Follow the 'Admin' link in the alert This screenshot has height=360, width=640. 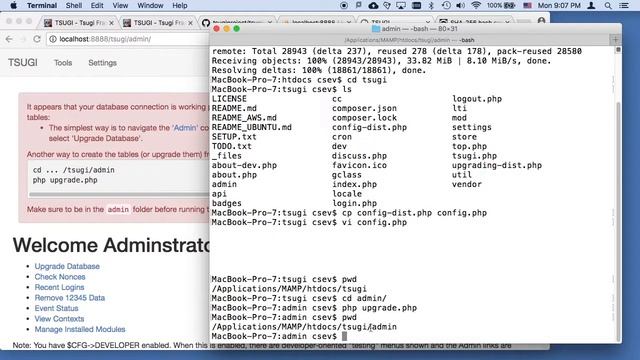[185, 128]
